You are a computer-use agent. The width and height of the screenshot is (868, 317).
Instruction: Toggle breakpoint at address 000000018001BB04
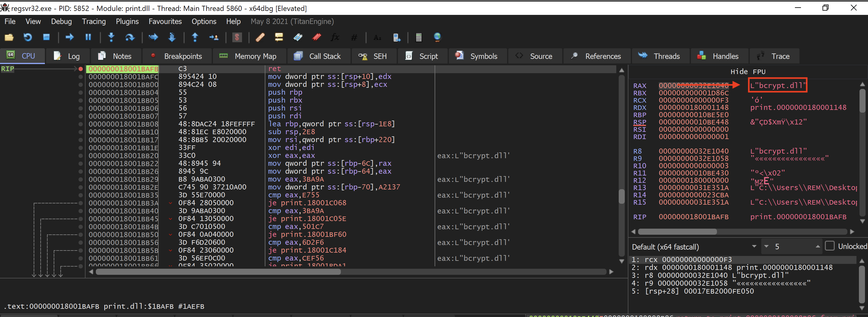pyautogui.click(x=81, y=92)
